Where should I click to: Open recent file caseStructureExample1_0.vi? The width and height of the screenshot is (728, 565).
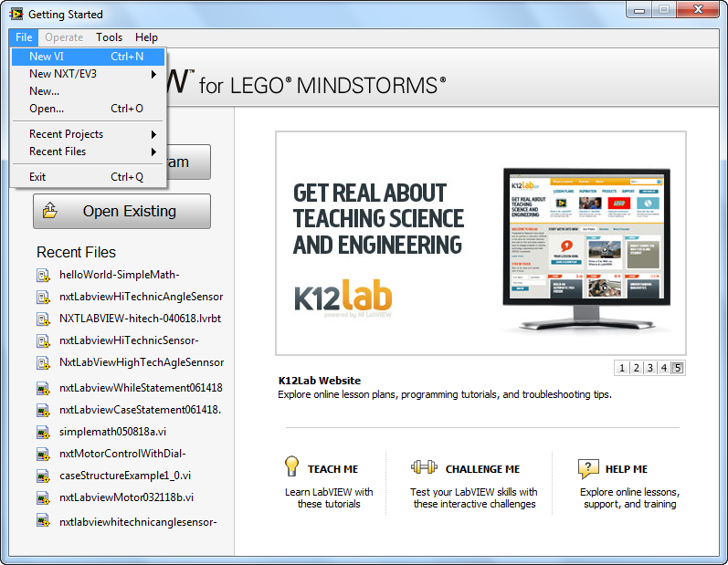(x=125, y=476)
